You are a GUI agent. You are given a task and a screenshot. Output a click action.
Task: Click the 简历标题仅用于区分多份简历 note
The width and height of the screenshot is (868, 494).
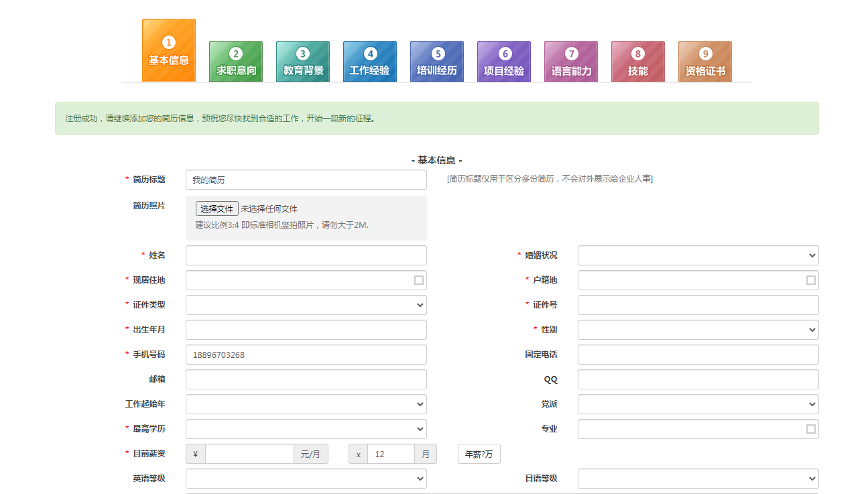click(x=550, y=179)
